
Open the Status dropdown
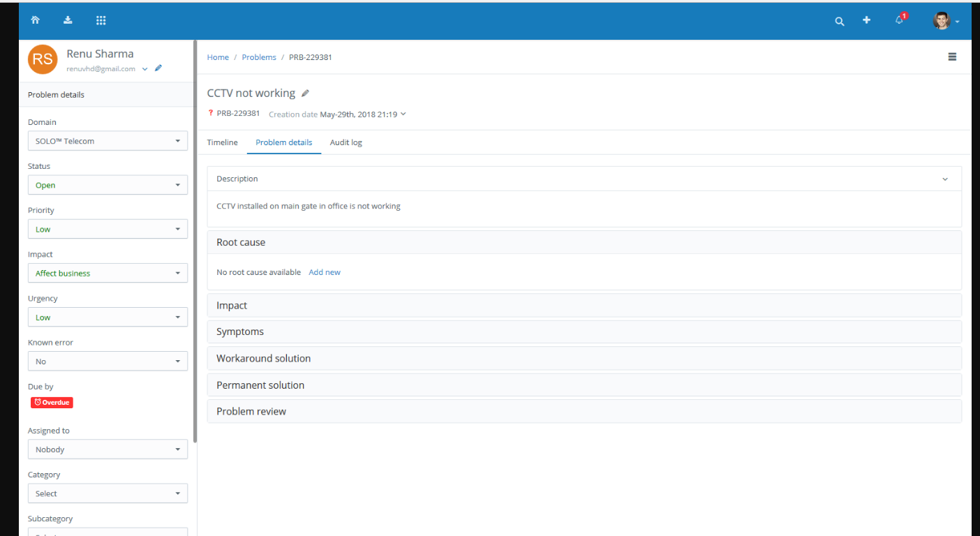point(107,185)
